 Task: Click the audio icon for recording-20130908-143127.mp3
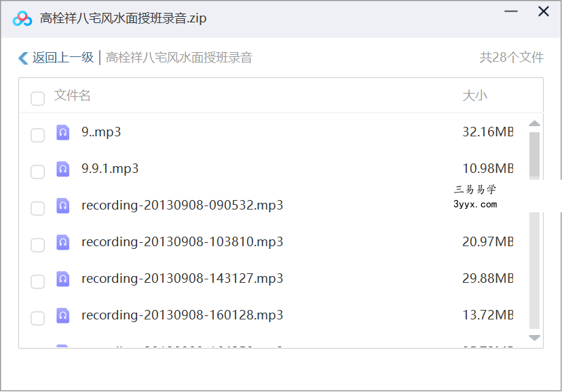[x=62, y=279]
